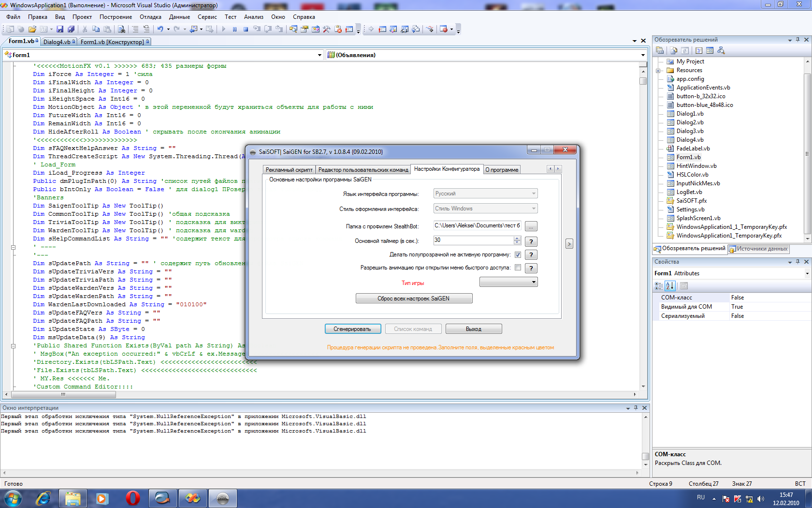Click the Выход button
Viewport: 812px width, 508px height.
[474, 329]
